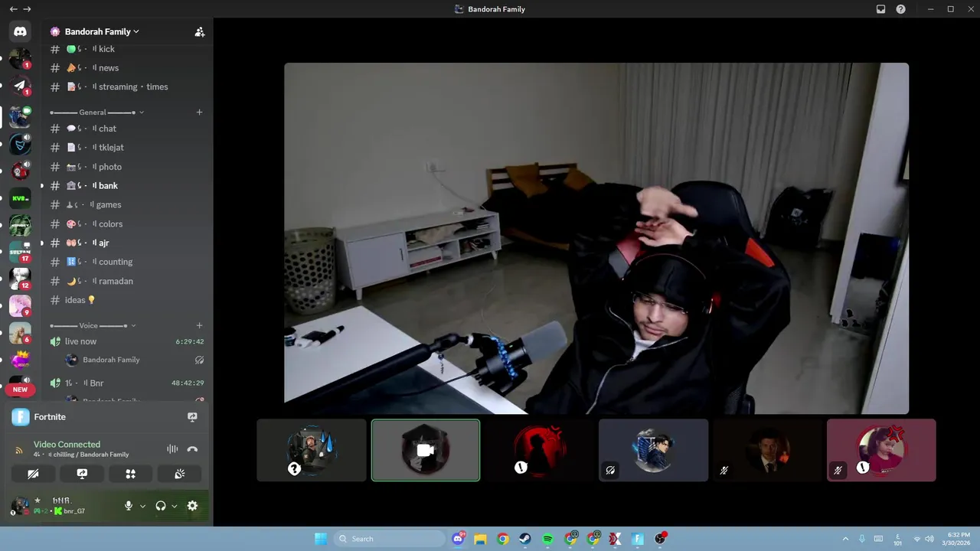
Task: Open noise suppression waveform icon
Action: click(172, 449)
